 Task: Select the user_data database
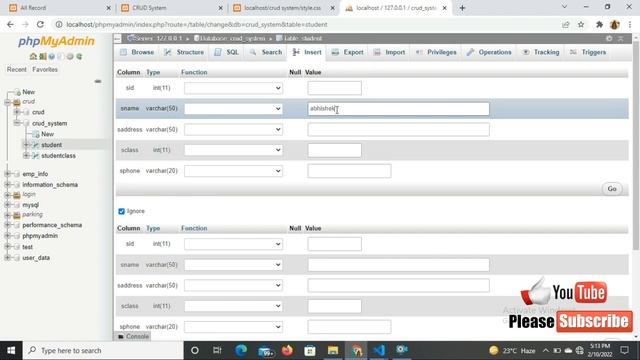point(36,258)
